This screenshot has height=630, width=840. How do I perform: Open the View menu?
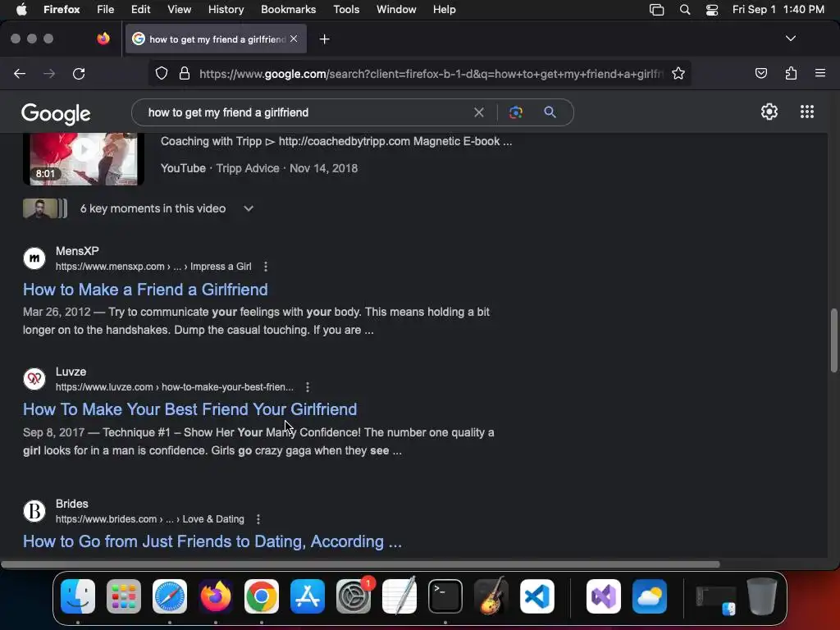tap(179, 10)
